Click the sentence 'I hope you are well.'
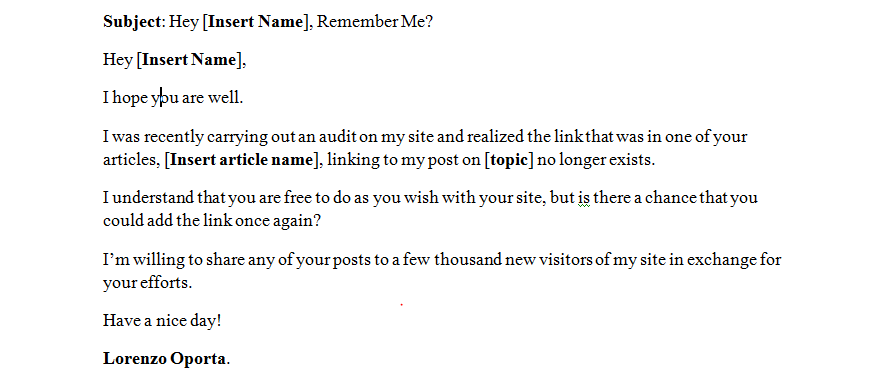 pyautogui.click(x=173, y=98)
